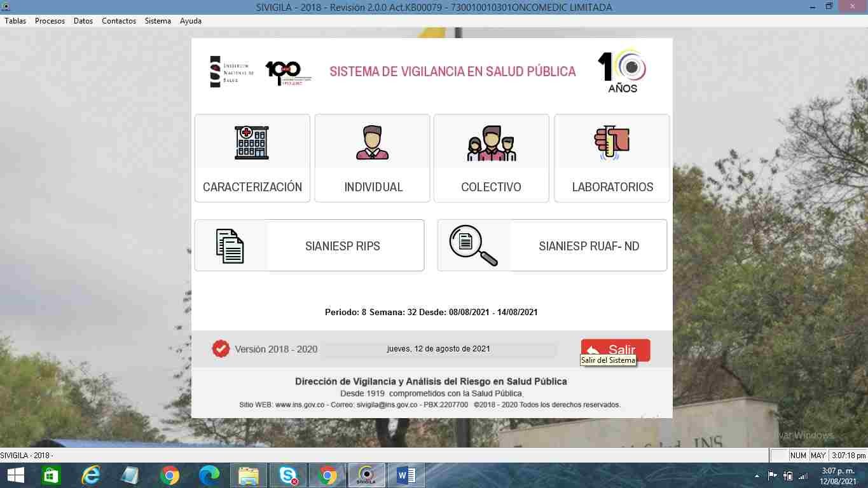Open the Sistema menu
This screenshot has width=868, height=488.
pos(158,21)
